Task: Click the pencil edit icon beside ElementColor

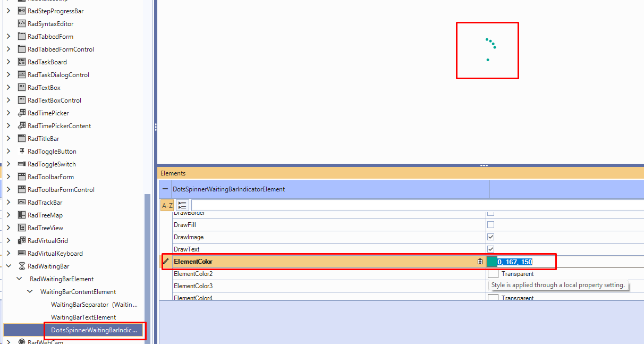Action: pyautogui.click(x=166, y=262)
